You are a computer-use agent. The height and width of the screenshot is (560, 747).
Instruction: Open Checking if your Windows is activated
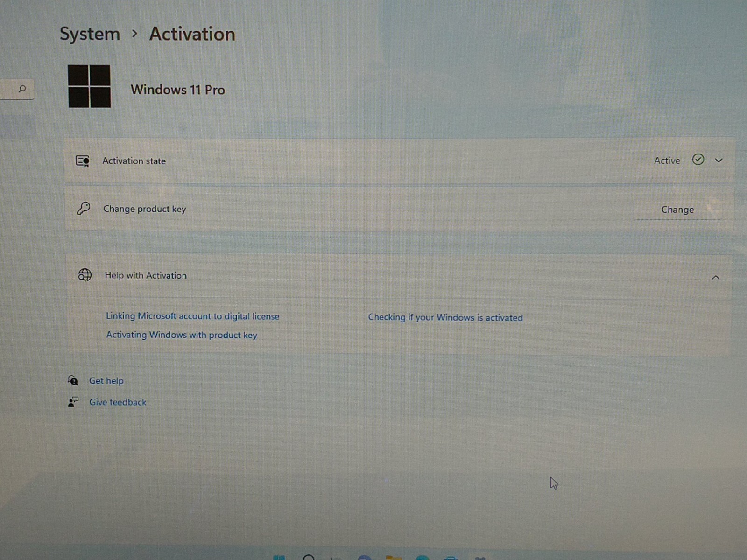tap(445, 317)
